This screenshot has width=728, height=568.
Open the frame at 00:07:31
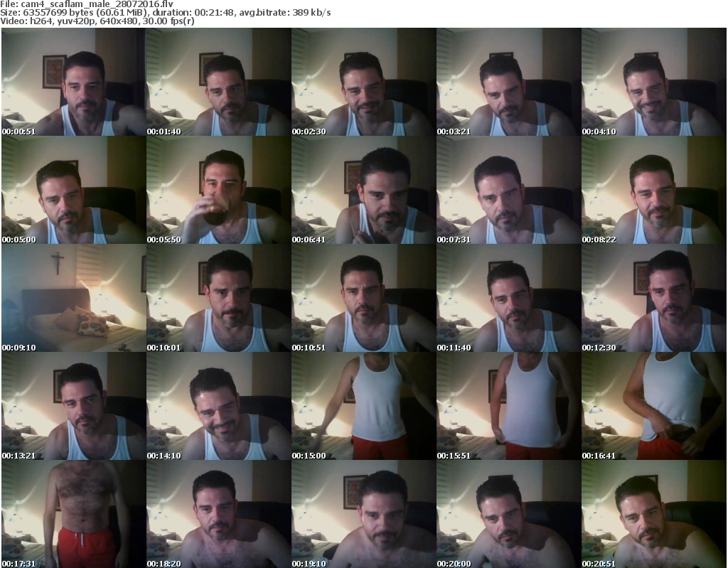tap(508, 190)
